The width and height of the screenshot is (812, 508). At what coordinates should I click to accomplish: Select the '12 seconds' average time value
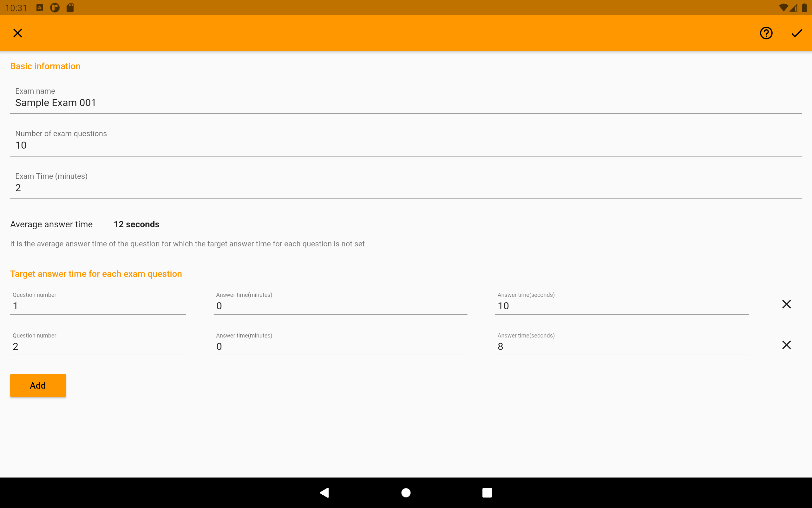137,224
